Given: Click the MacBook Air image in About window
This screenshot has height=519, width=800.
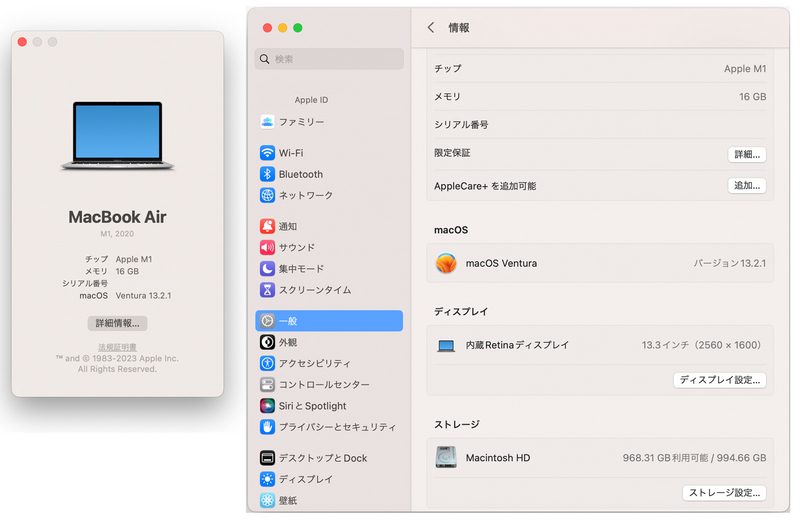Looking at the screenshot, I should coord(117,136).
